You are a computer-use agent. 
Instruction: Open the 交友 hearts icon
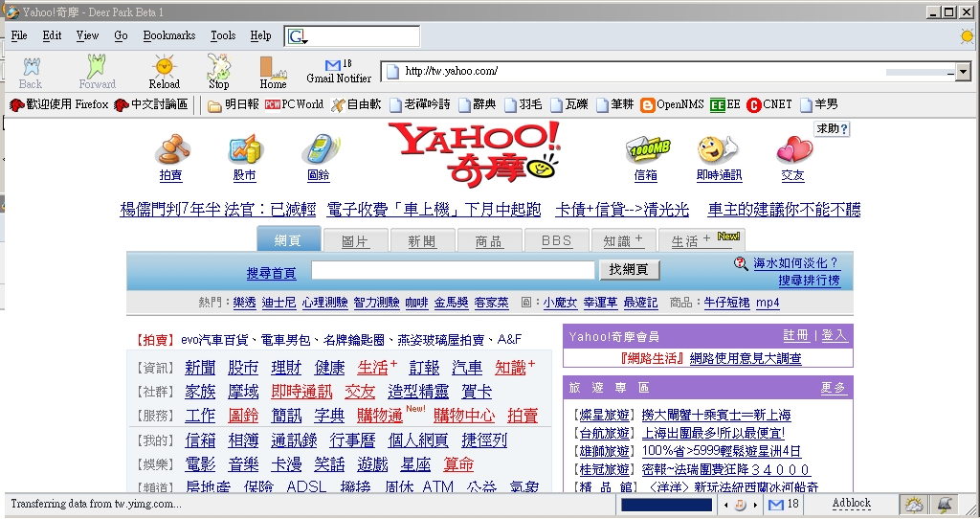[x=793, y=150]
